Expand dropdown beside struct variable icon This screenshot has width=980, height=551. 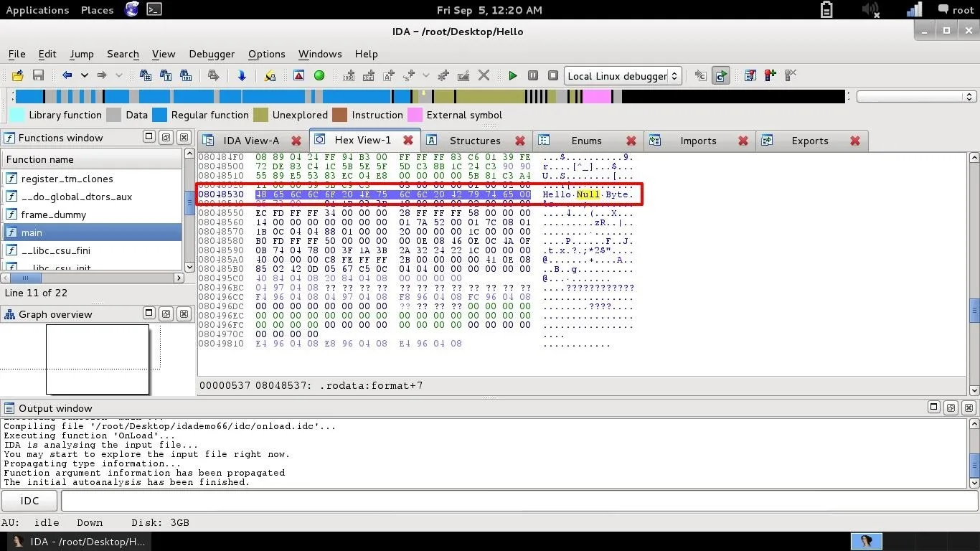pos(425,75)
